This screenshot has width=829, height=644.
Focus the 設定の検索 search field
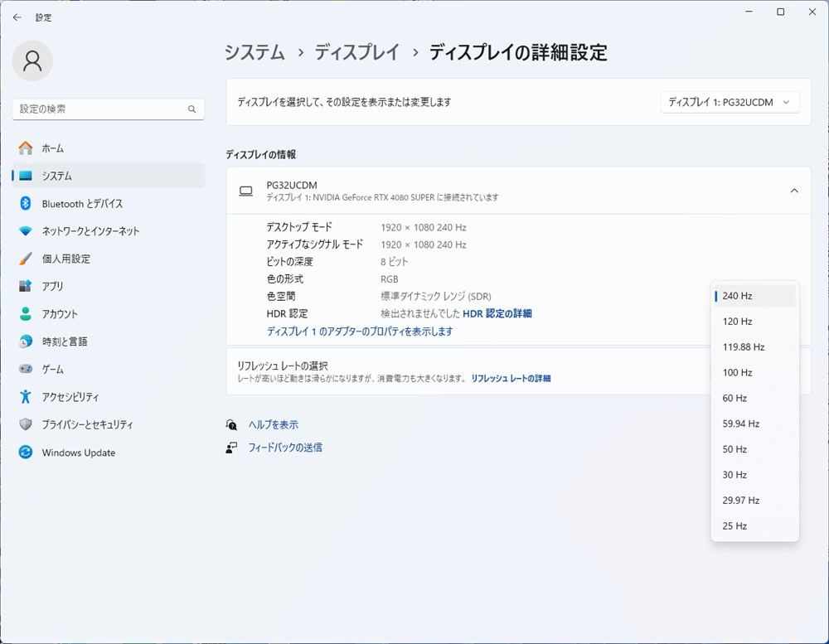109,109
